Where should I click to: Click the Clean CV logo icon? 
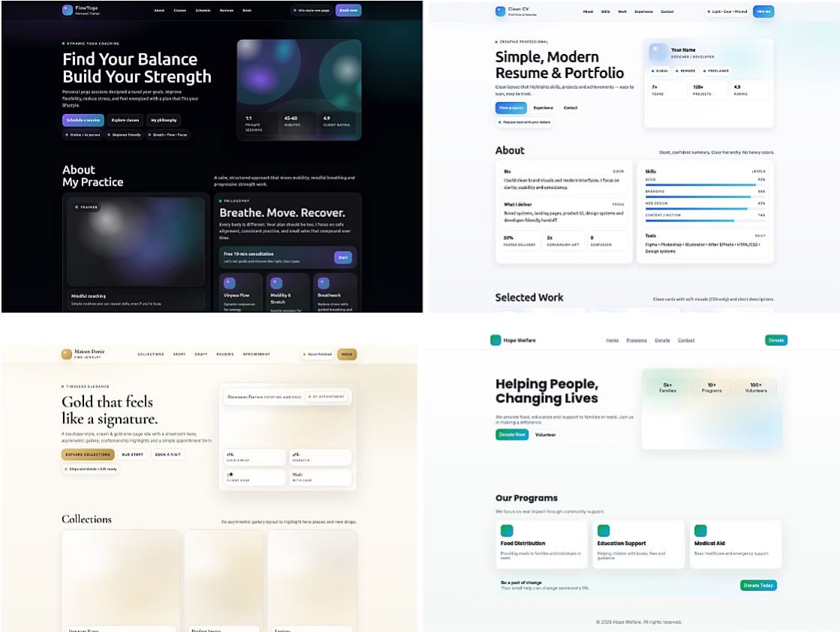(501, 11)
